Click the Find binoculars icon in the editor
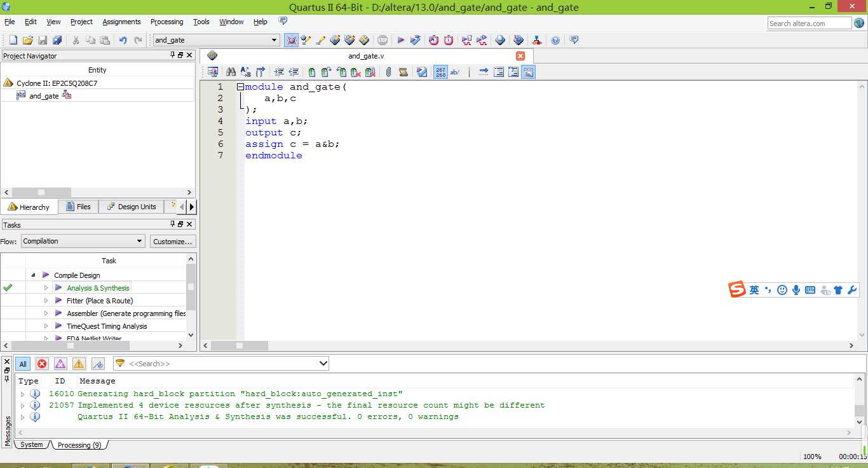 (x=231, y=72)
